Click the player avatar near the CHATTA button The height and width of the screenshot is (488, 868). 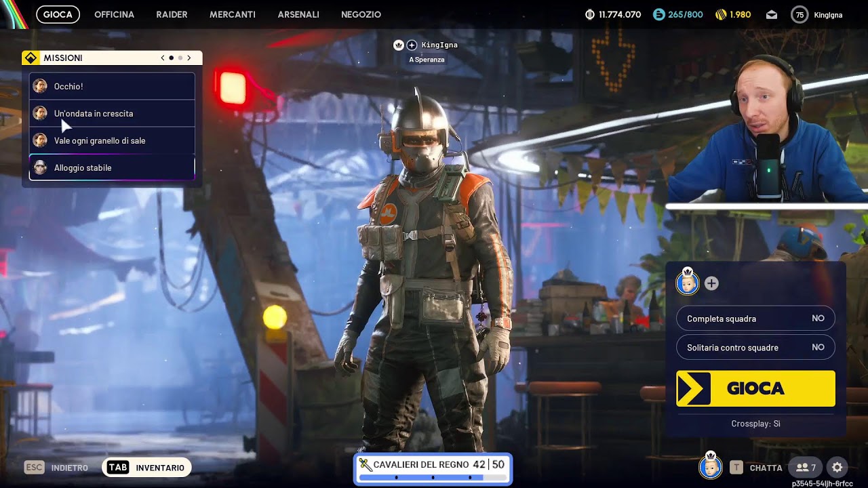coord(711,467)
